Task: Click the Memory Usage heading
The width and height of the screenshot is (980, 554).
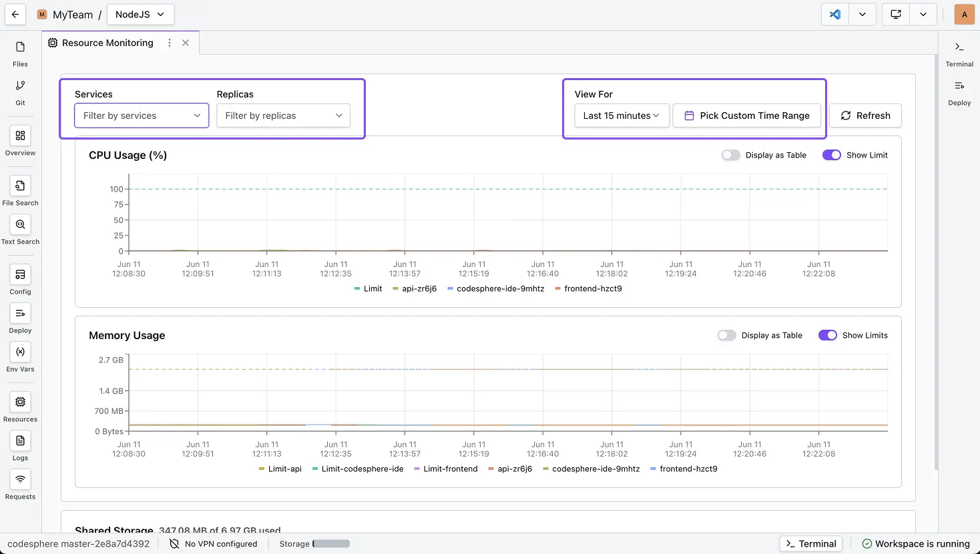Action: coord(127,335)
